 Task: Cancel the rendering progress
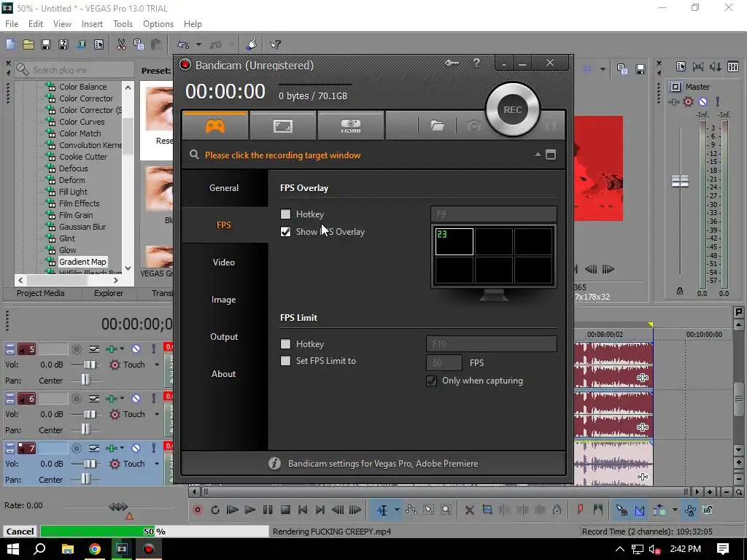pyautogui.click(x=20, y=532)
